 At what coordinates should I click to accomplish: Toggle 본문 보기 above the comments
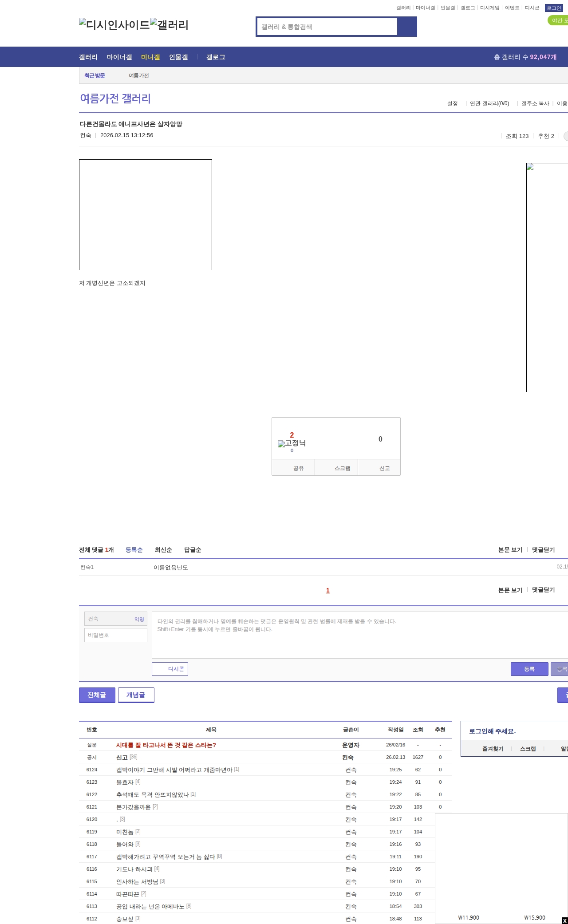point(510,550)
